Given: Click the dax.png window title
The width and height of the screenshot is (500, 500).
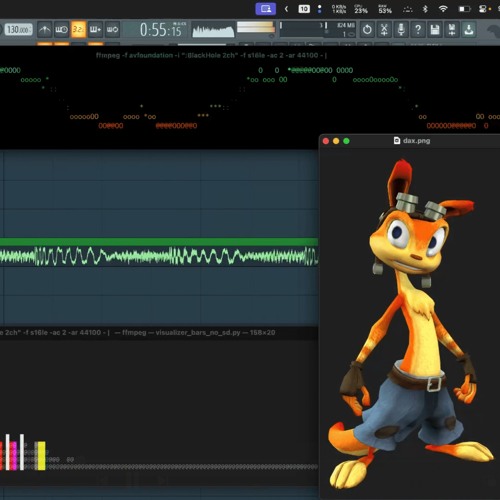Looking at the screenshot, I should click(416, 141).
